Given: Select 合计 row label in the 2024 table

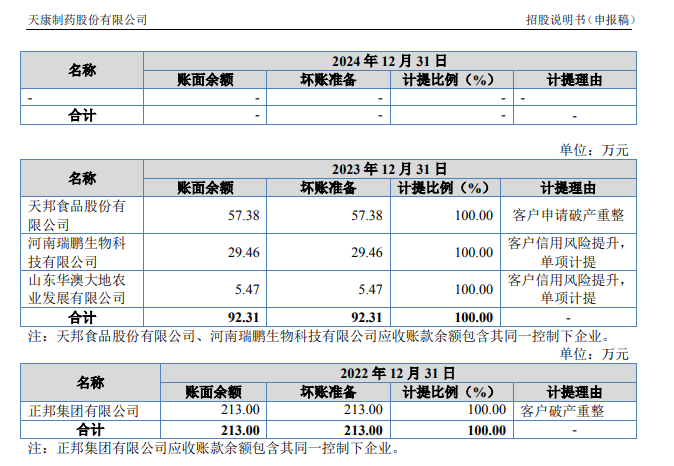Looking at the screenshot, I should [x=82, y=116].
